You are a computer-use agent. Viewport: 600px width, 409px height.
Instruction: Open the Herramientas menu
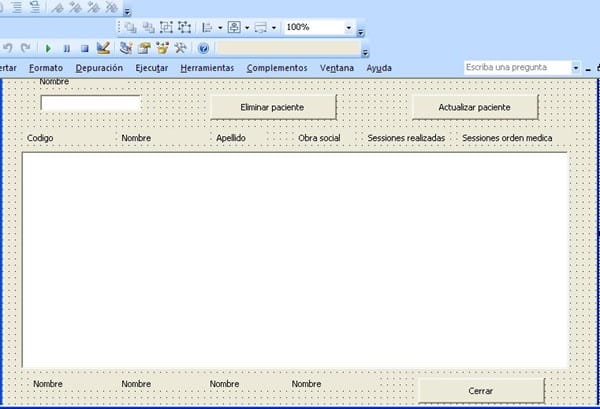coord(207,68)
